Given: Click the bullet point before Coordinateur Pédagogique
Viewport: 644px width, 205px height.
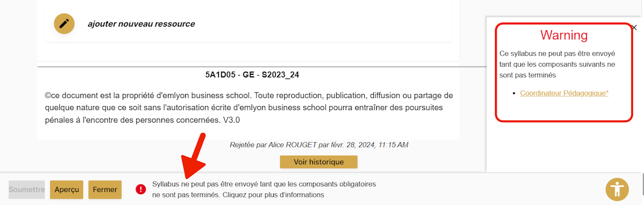Looking at the screenshot, I should (x=514, y=93).
